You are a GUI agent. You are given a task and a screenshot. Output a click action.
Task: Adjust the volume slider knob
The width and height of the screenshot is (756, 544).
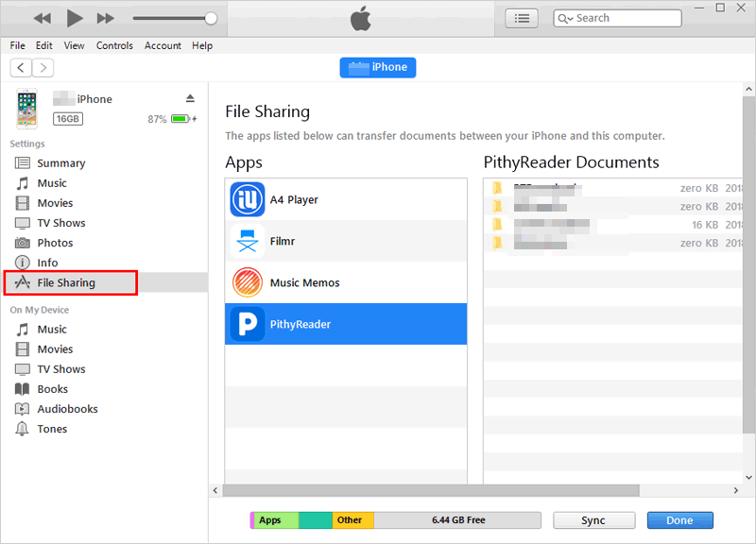coord(211,18)
